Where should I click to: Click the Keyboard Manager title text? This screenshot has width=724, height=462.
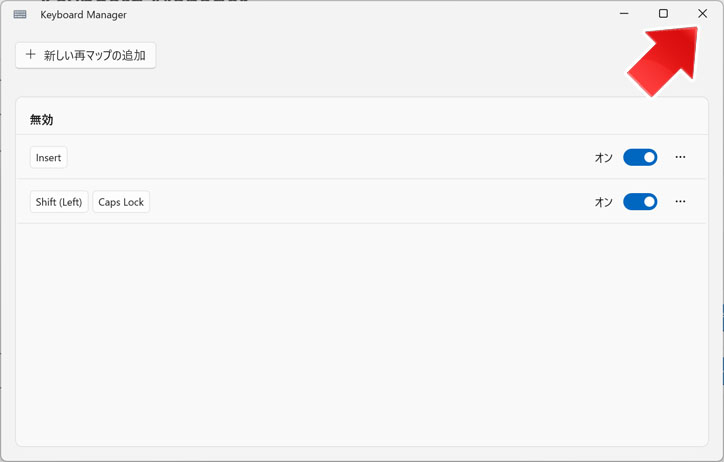[83, 15]
